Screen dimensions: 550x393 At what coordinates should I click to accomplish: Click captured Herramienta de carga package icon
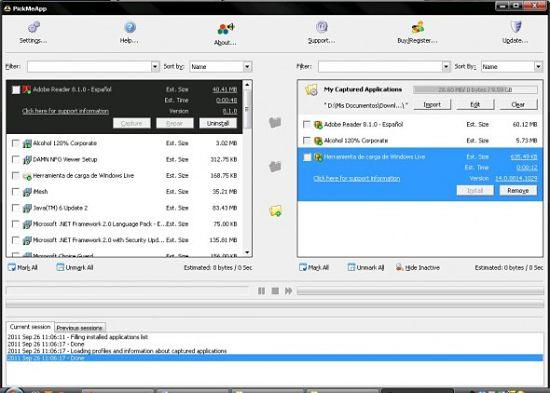[318, 157]
